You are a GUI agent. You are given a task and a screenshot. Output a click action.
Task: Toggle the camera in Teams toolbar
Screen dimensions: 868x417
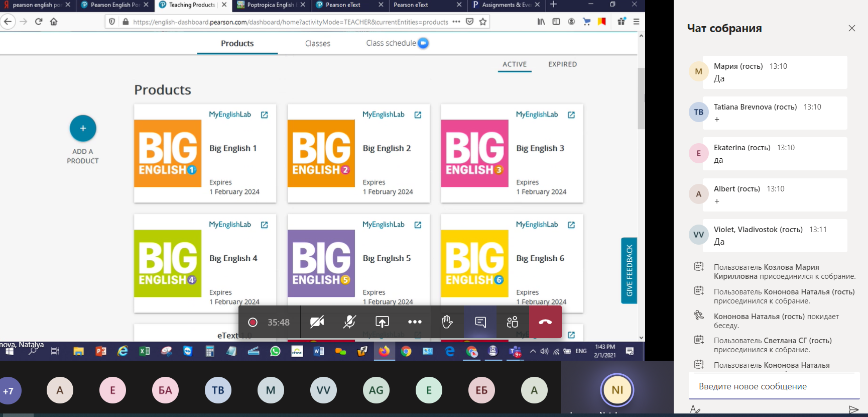click(x=317, y=322)
